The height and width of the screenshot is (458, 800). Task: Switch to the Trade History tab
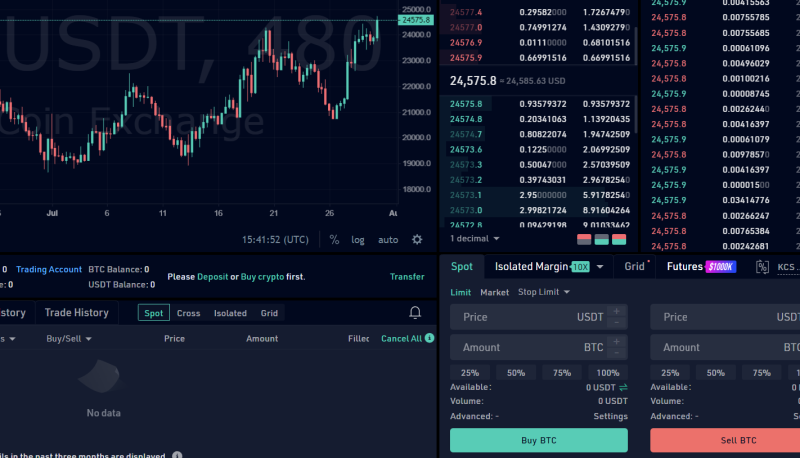77,313
